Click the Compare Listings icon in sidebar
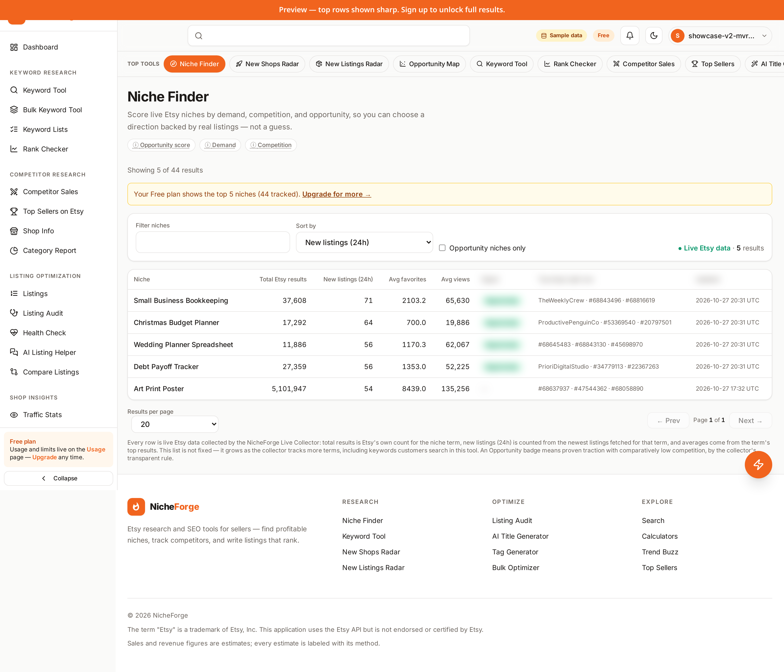 click(14, 372)
